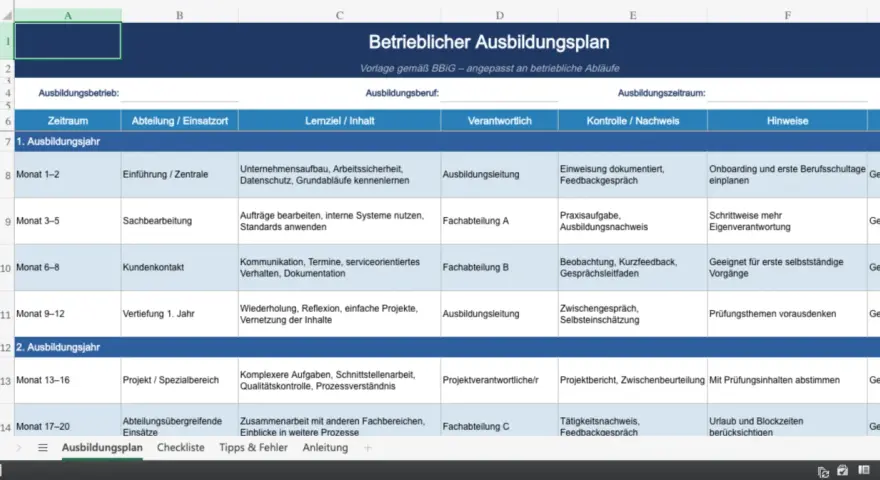This screenshot has height=480, width=880.
Task: Select cell 'Monat 3–5'
Action: (68, 221)
